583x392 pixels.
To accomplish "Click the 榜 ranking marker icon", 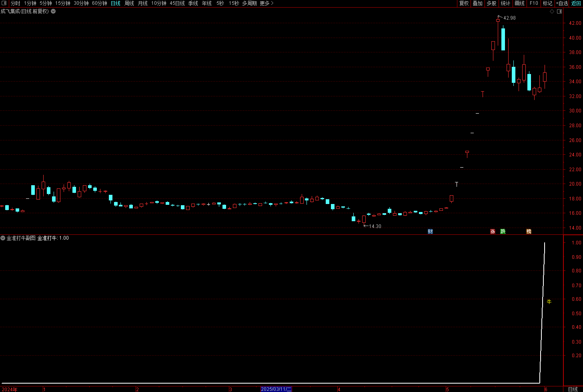I will click(x=529, y=232).
